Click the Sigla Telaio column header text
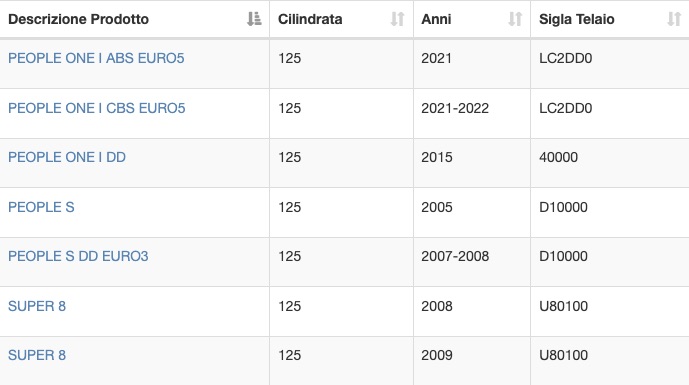The image size is (689, 385). (x=577, y=19)
